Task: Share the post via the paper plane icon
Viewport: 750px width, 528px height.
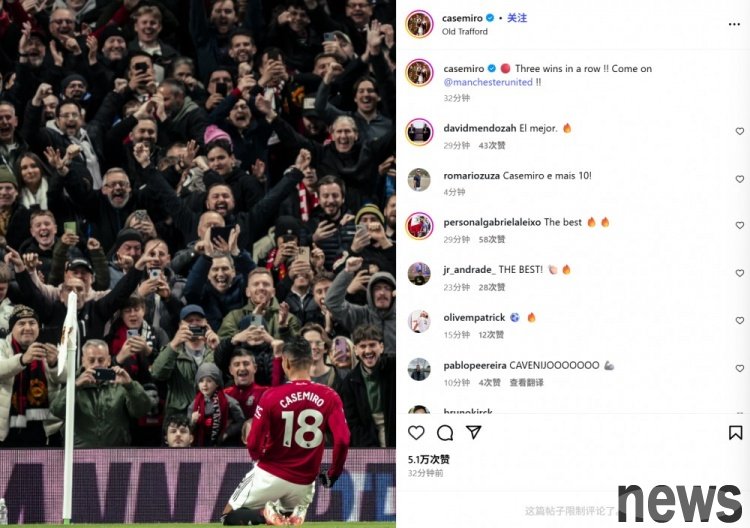Action: pyautogui.click(x=474, y=432)
